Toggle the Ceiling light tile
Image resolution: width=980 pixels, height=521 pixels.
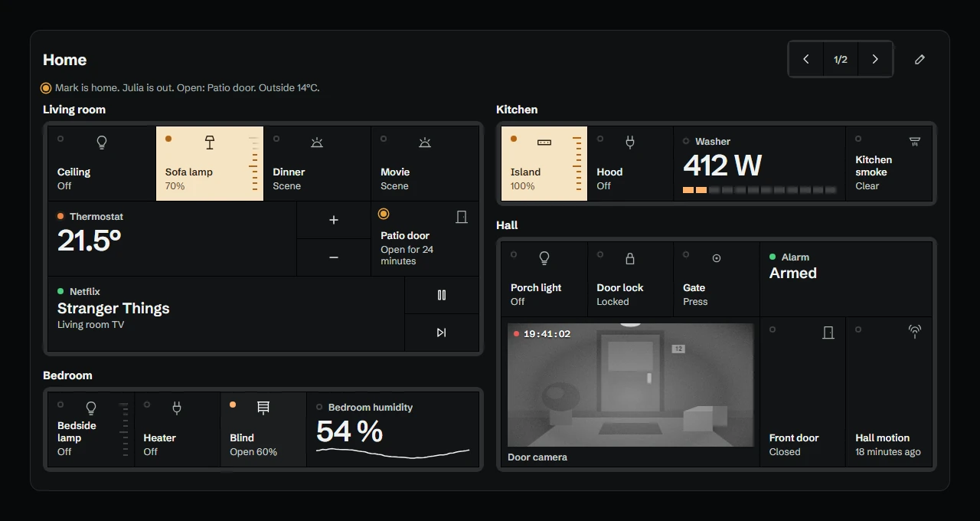102,164
